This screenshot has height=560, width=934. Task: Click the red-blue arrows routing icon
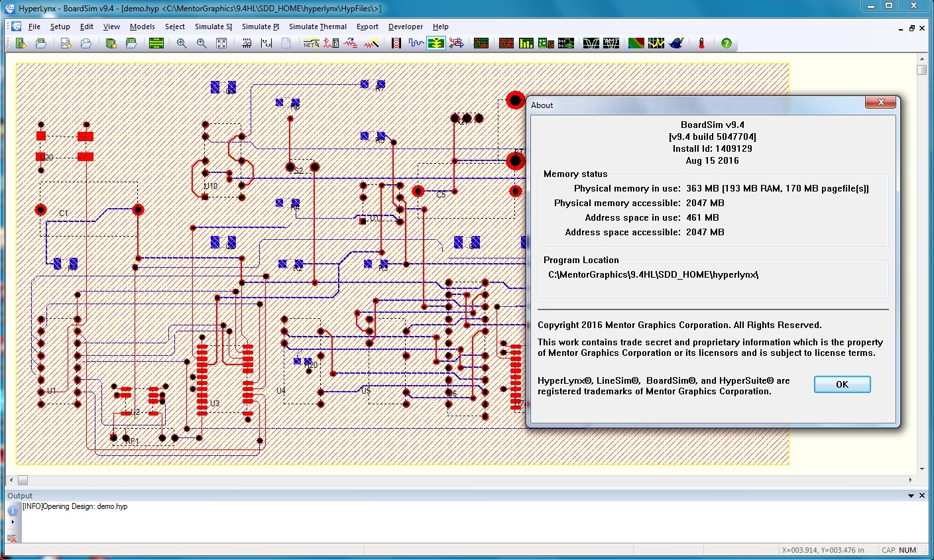tap(456, 43)
